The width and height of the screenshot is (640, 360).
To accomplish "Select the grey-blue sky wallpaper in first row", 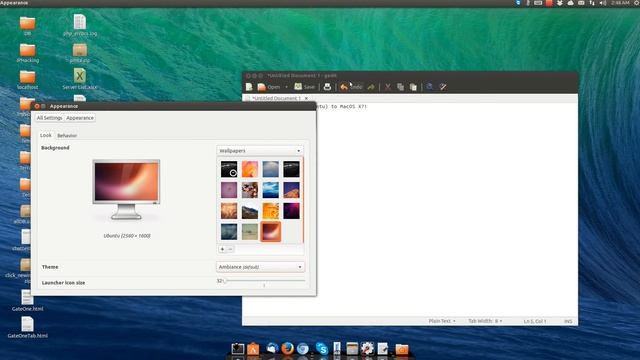I will pos(271,169).
